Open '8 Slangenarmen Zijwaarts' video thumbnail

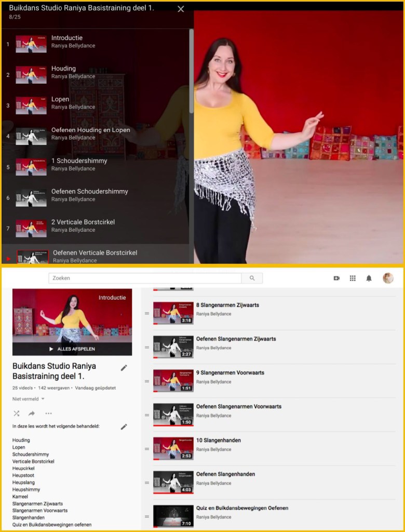(x=173, y=313)
